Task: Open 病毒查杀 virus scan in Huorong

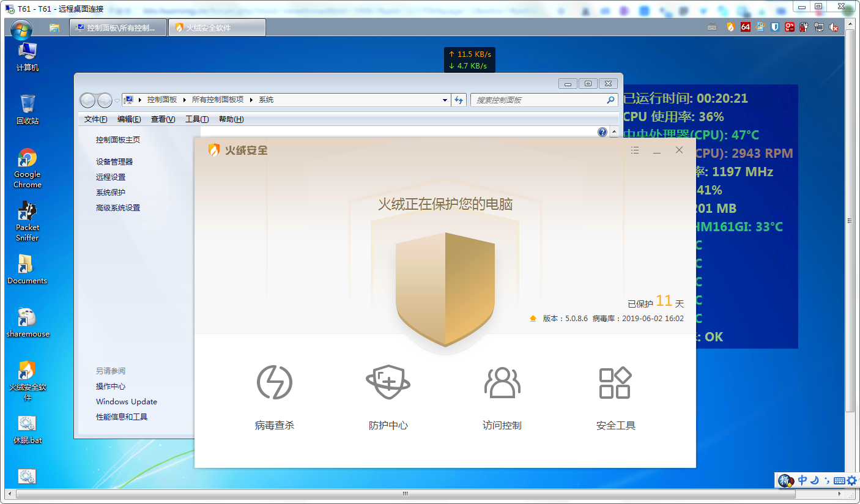Action: coord(275,396)
